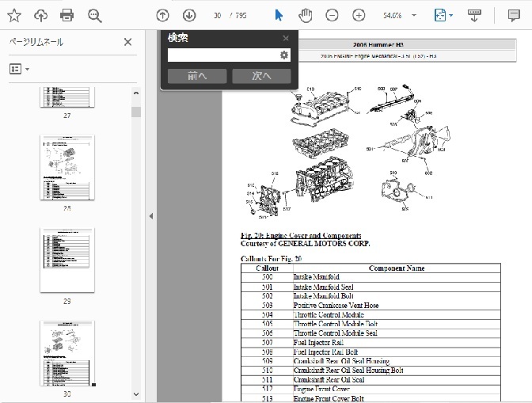Click the fit page display icon
The height and width of the screenshot is (403, 532).
coord(440,15)
